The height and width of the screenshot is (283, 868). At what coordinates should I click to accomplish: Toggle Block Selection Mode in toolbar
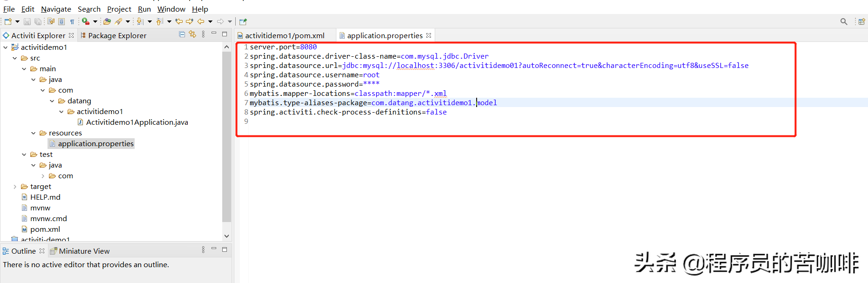tap(62, 21)
